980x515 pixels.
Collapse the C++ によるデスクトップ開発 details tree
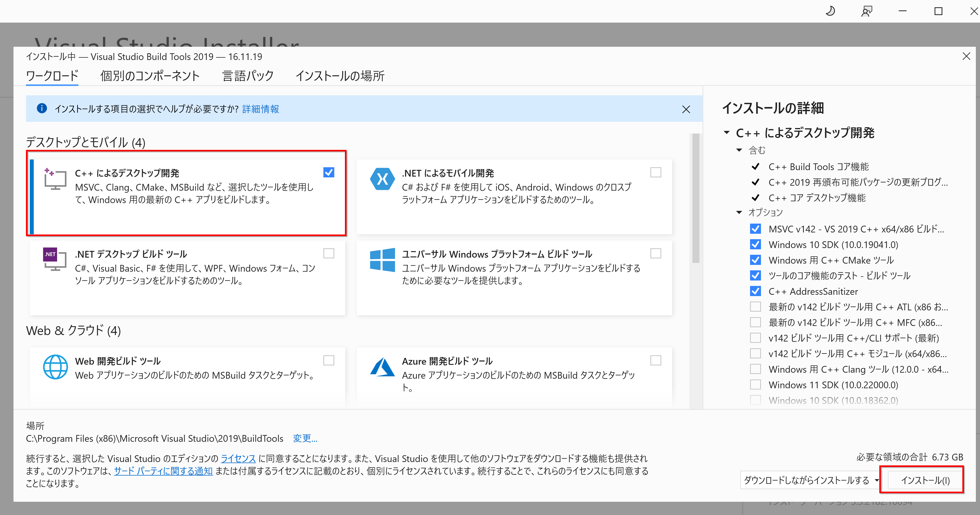tap(727, 133)
